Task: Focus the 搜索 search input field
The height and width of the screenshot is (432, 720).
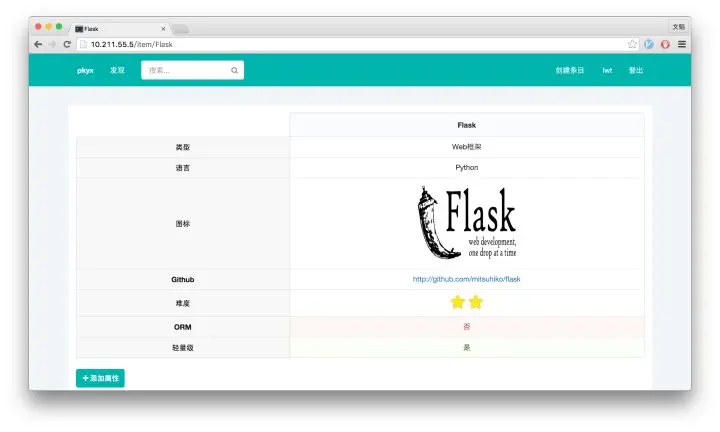Action: click(x=192, y=70)
